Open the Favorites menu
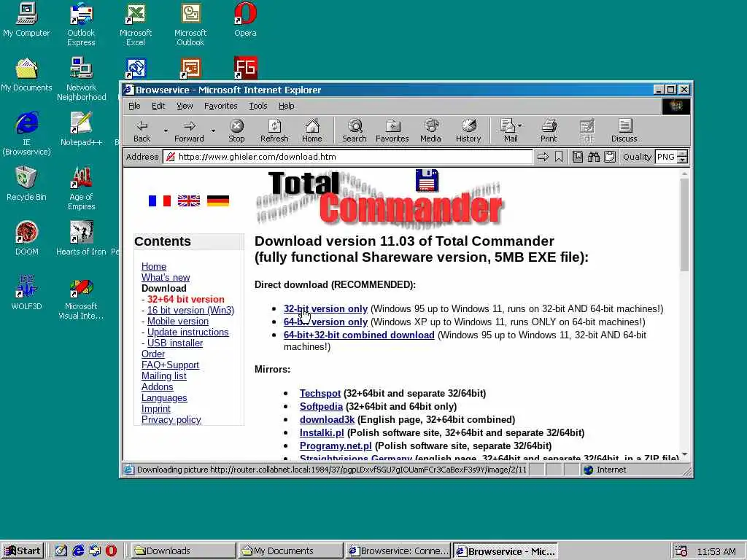 click(220, 106)
